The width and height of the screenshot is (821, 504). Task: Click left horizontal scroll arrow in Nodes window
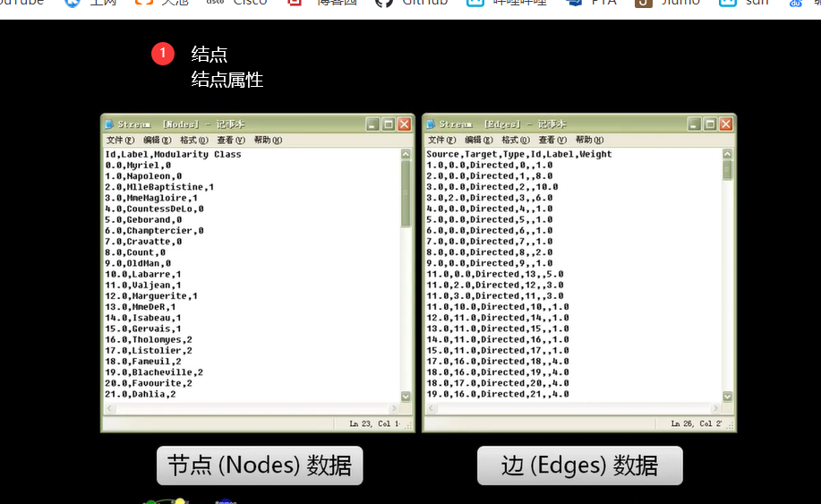click(x=109, y=407)
